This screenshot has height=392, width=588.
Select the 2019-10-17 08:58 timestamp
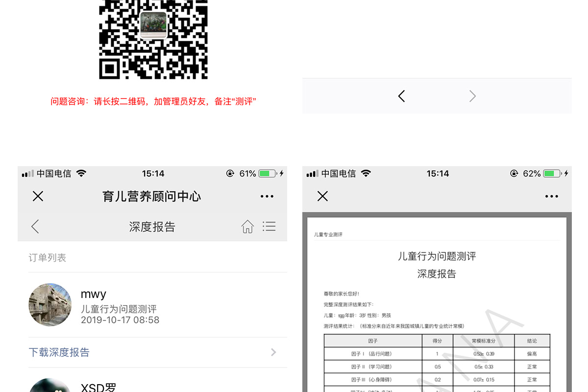(120, 320)
